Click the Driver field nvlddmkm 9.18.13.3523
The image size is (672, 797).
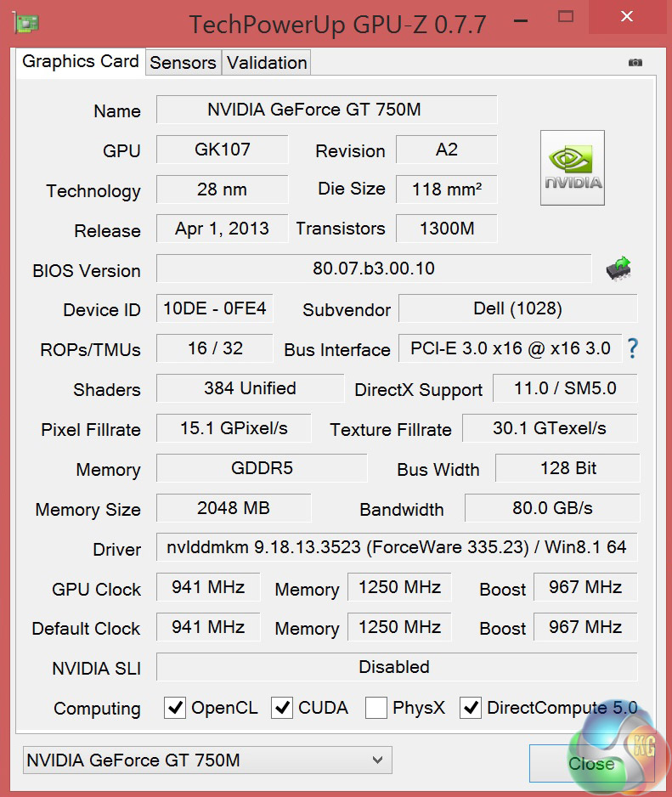pos(397,547)
